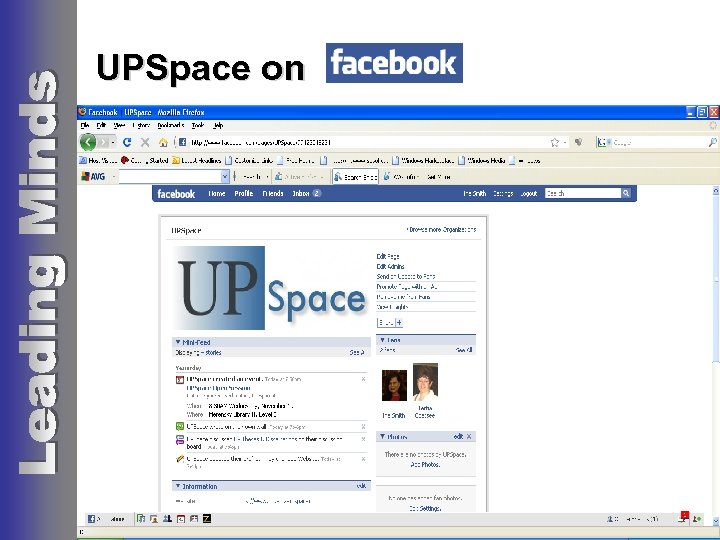720x540 pixels.
Task: Click edit in the Photos box header
Action: 458,437
